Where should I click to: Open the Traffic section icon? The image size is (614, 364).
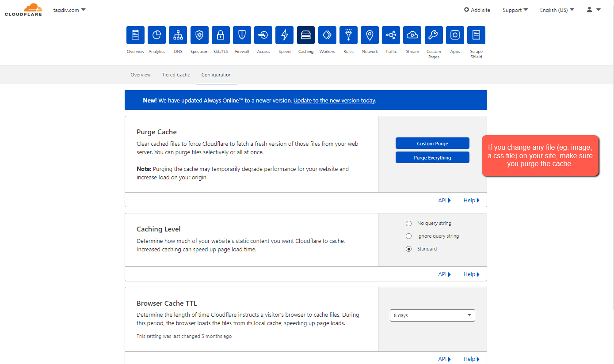tap(391, 35)
